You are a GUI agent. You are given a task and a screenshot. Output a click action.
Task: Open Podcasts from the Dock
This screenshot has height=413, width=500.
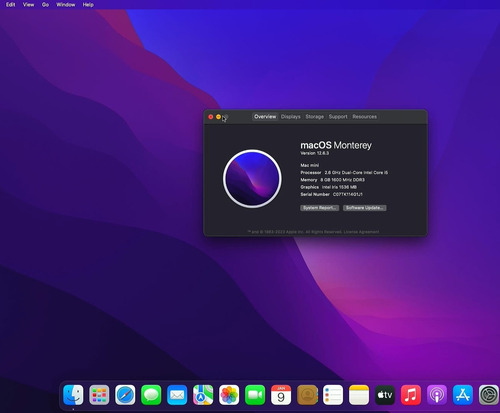tap(437, 395)
